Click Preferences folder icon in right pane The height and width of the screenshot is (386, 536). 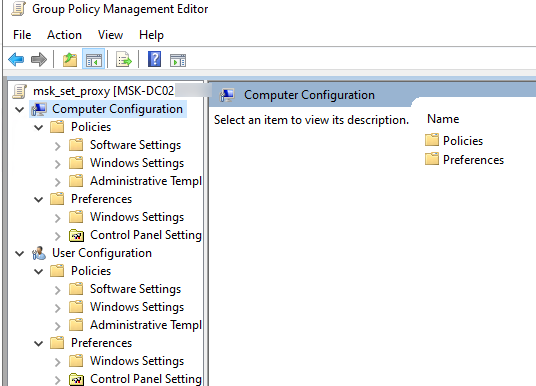click(432, 159)
